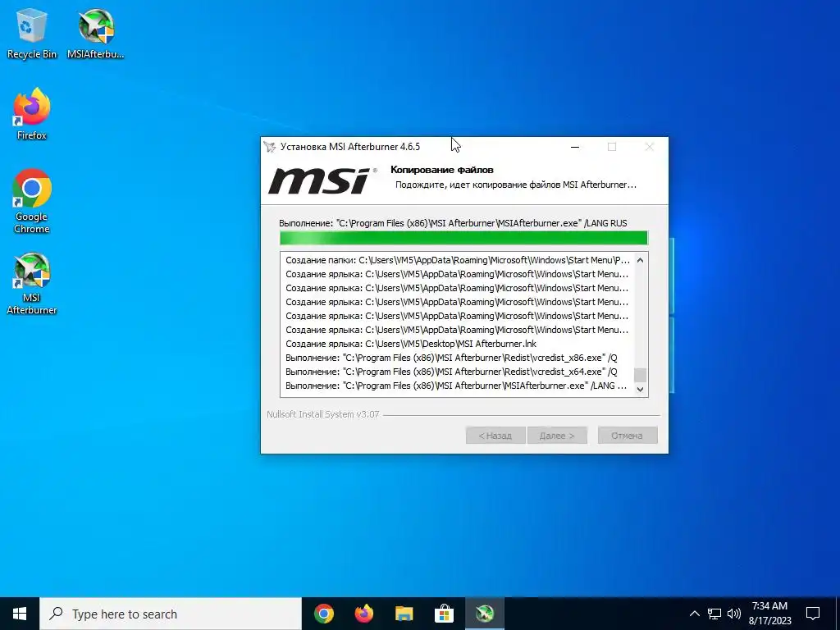This screenshot has height=630, width=840.
Task: Click the log list scrollbar thumb
Action: [640, 375]
